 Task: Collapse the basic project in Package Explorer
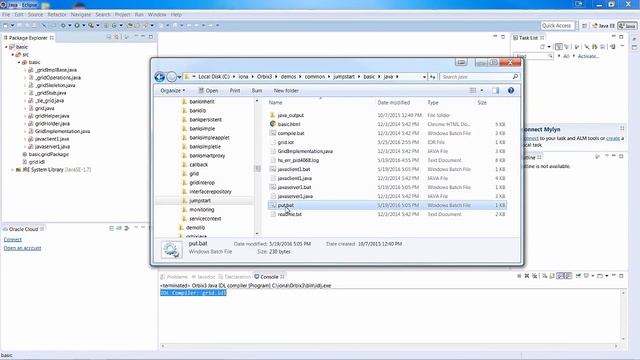6,47
